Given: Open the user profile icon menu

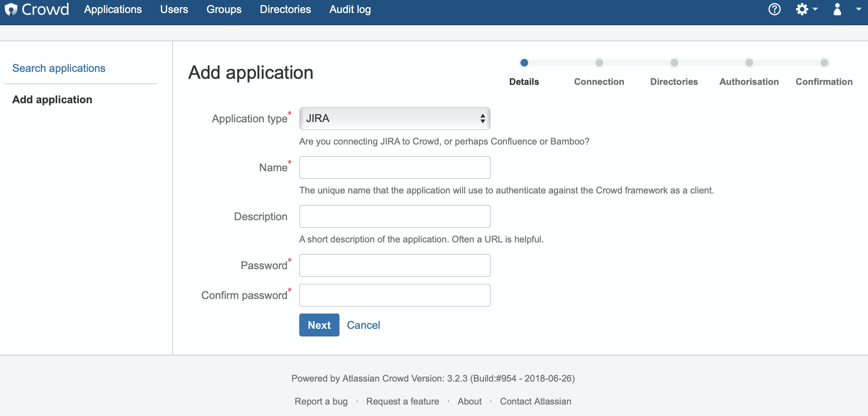Looking at the screenshot, I should (x=837, y=9).
